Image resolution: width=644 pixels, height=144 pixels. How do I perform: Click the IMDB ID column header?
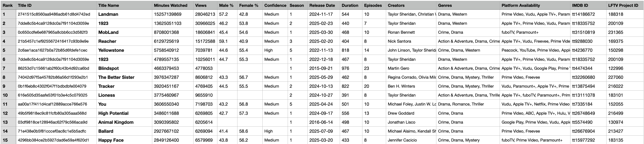[580, 5]
